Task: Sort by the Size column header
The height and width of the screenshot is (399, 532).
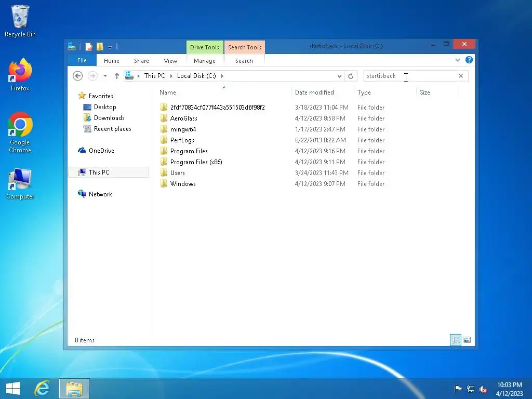Action: (437, 92)
